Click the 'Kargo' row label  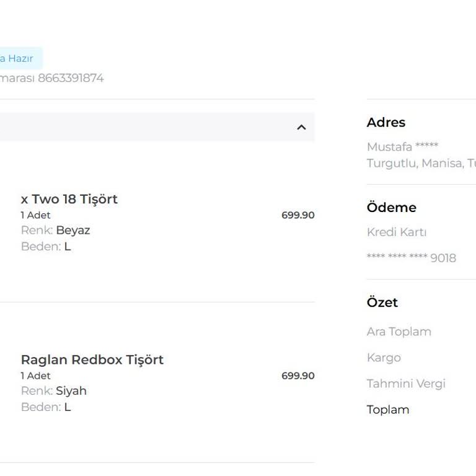[x=384, y=358]
